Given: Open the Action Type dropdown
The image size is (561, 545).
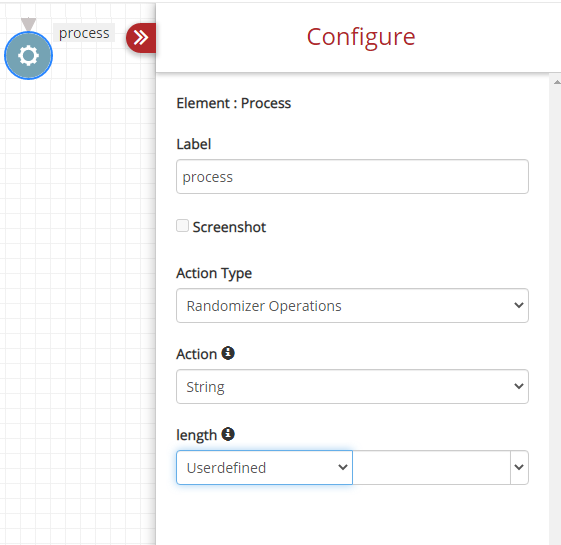Looking at the screenshot, I should point(352,306).
